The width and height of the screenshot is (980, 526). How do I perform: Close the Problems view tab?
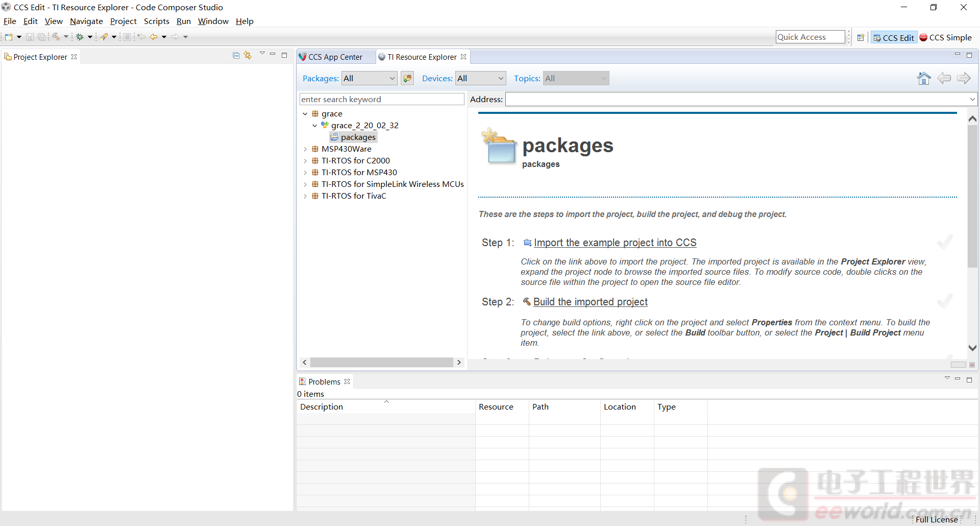click(347, 381)
